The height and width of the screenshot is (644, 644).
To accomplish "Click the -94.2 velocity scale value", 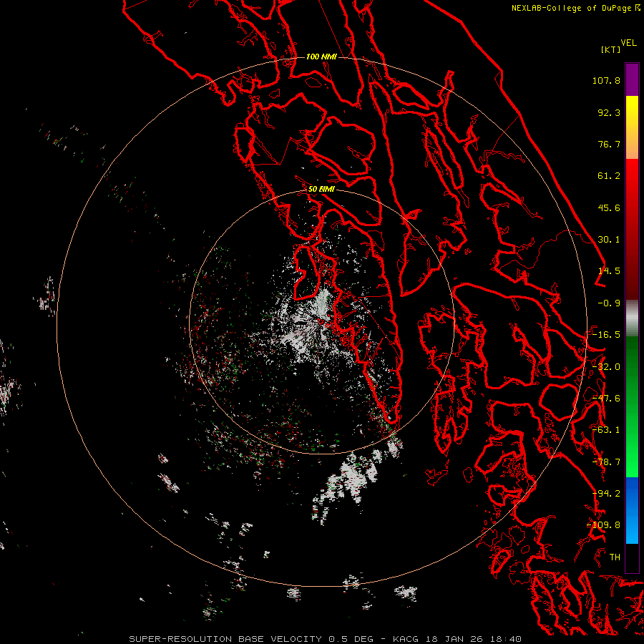I will click(x=606, y=494).
